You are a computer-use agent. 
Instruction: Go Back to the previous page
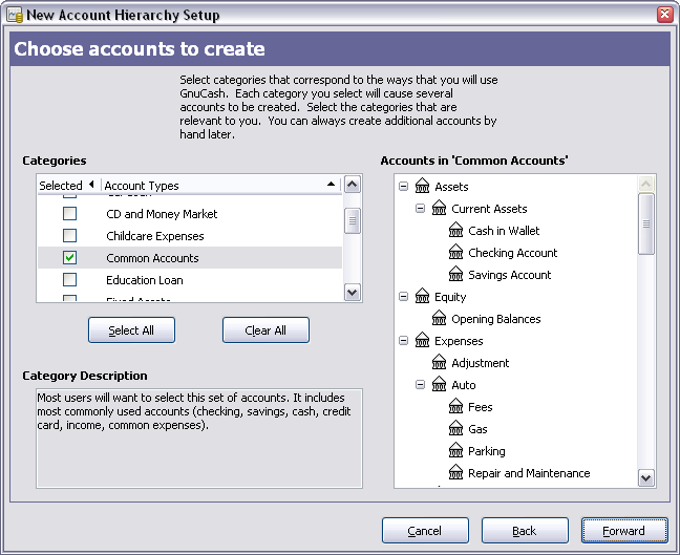(x=525, y=530)
